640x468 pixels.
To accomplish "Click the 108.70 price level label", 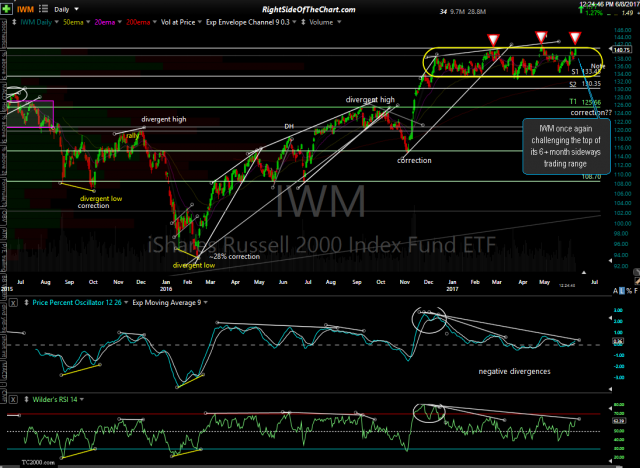I will click(x=591, y=177).
